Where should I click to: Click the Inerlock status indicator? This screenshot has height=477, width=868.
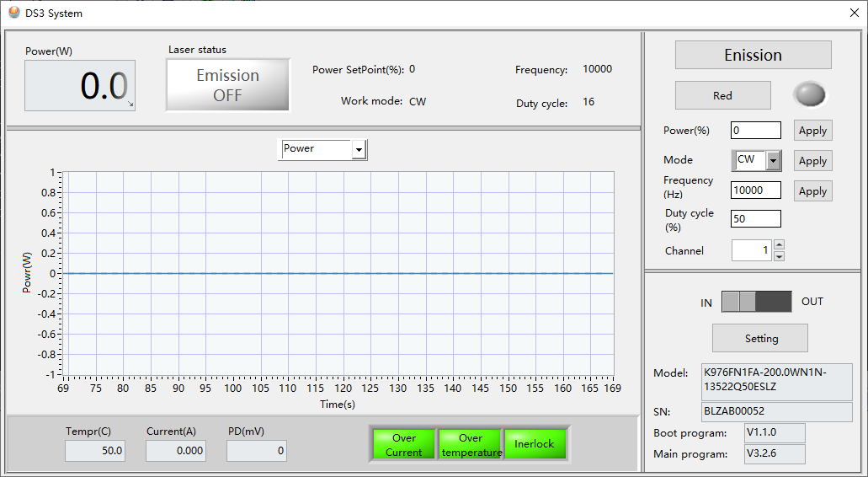point(535,444)
